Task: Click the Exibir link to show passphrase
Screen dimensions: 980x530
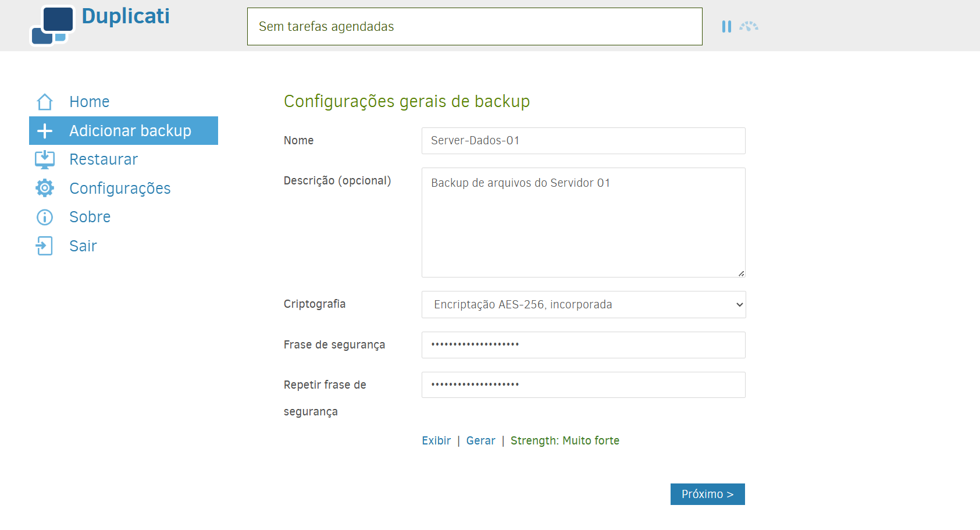Action: click(436, 441)
